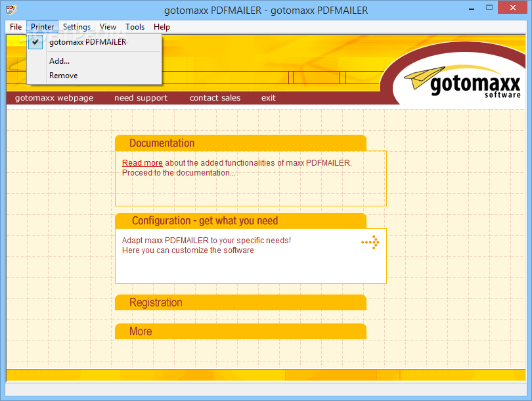Maximize the PDFMAILER window

[489, 7]
